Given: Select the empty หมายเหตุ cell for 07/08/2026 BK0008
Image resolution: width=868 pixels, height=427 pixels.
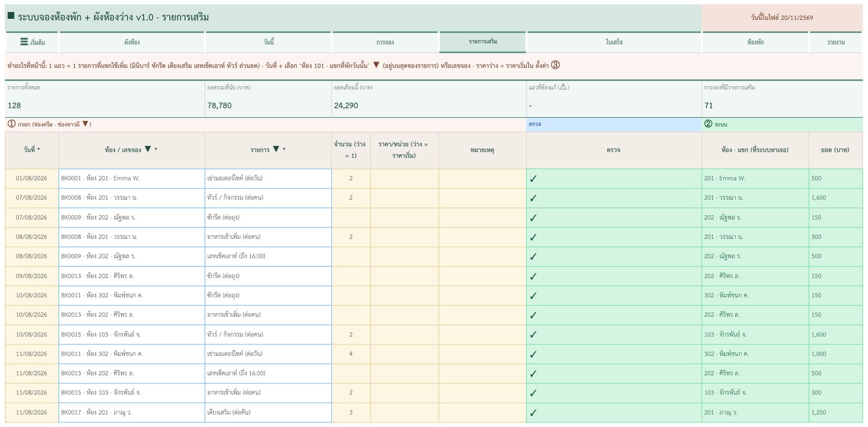Looking at the screenshot, I should point(482,198).
